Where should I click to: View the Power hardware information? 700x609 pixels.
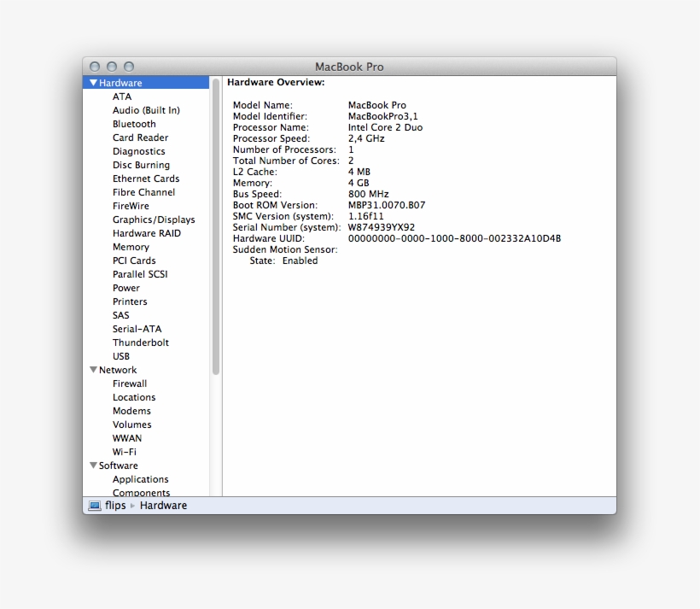coord(125,287)
